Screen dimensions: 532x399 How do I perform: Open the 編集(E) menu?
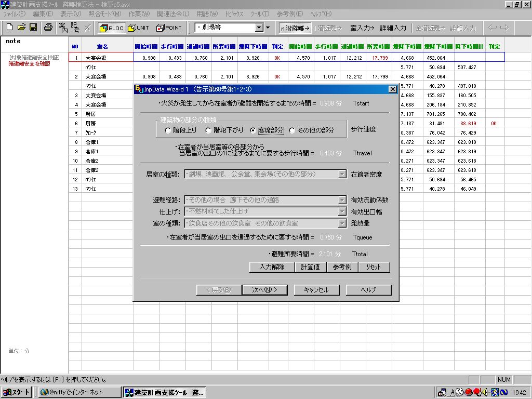(x=43, y=14)
